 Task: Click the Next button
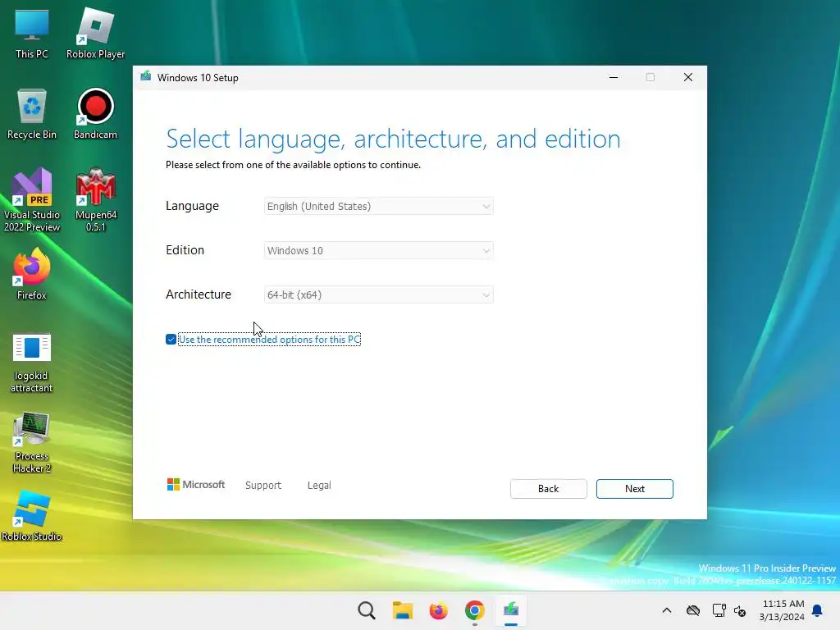pyautogui.click(x=635, y=489)
